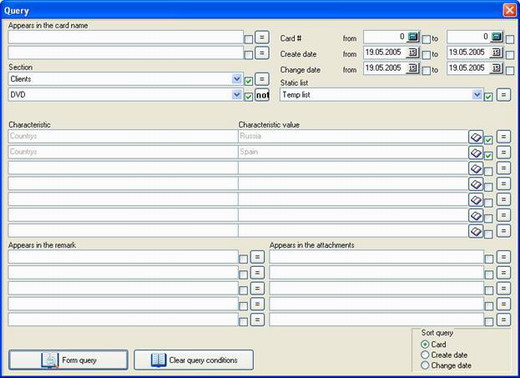The height and width of the screenshot is (378, 520).
Task: Click equals operator for Russia characteristic row
Action: [503, 137]
